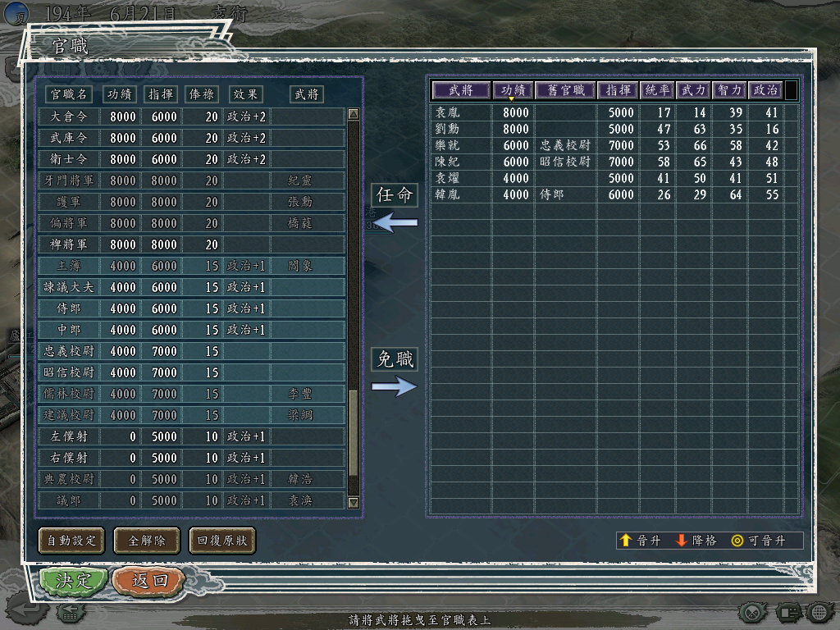
Task: Select officer 陳紀 in the officer list
Action: (614, 162)
